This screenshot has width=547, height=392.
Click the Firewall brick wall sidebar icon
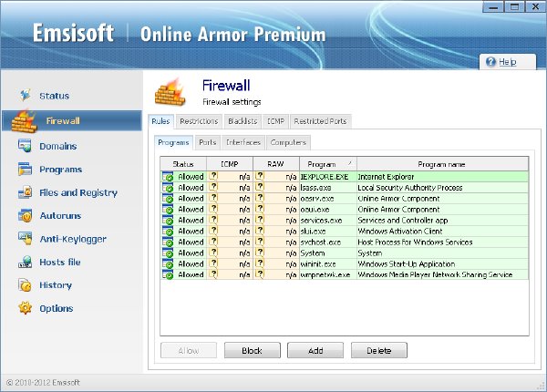point(24,121)
